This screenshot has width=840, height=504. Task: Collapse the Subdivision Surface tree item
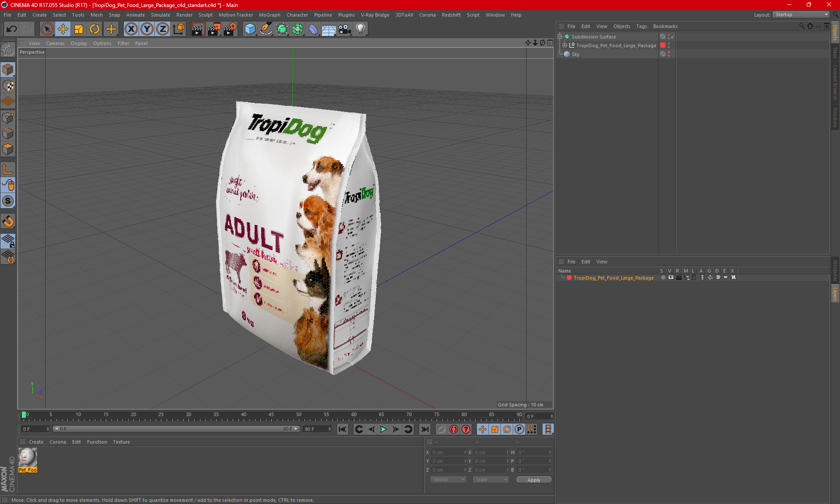tap(560, 37)
